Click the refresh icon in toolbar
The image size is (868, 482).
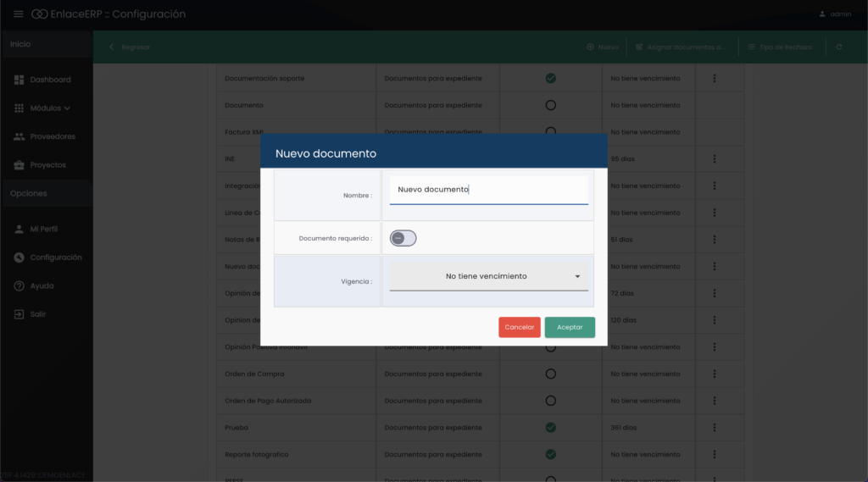click(838, 47)
